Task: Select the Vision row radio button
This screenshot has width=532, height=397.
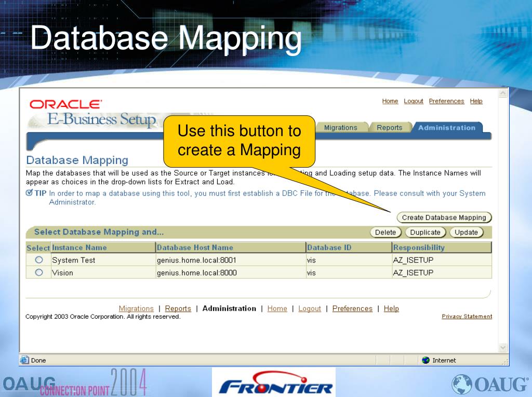Action: click(39, 272)
